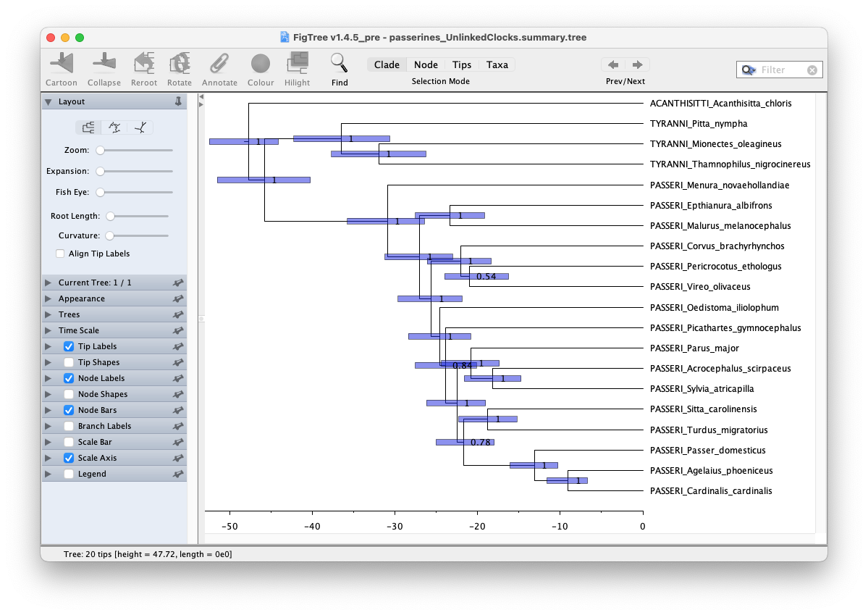Uncheck the Node Labels checkbox
Image resolution: width=868 pixels, height=615 pixels.
point(69,378)
